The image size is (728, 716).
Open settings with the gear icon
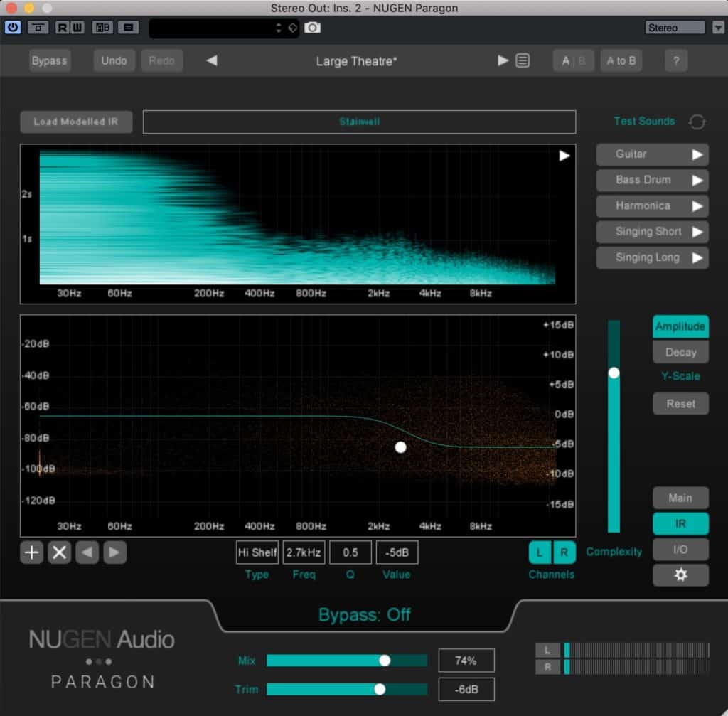tap(680, 575)
